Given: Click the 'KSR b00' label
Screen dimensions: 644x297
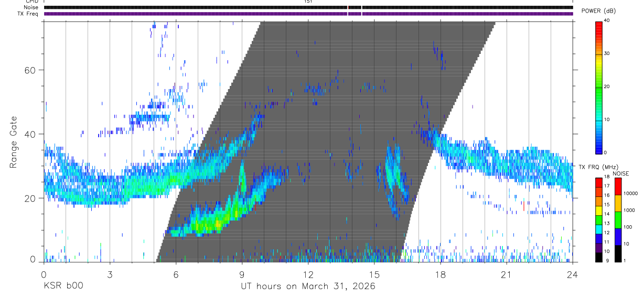Looking at the screenshot, I should click(63, 286).
